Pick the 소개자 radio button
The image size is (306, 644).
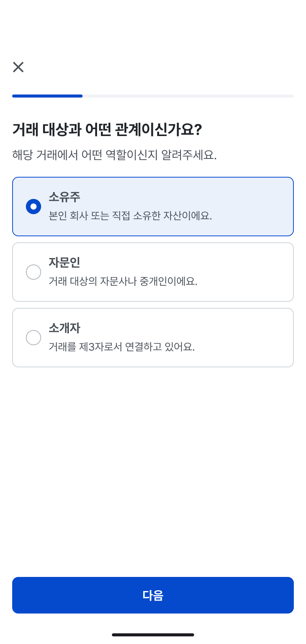click(33, 338)
